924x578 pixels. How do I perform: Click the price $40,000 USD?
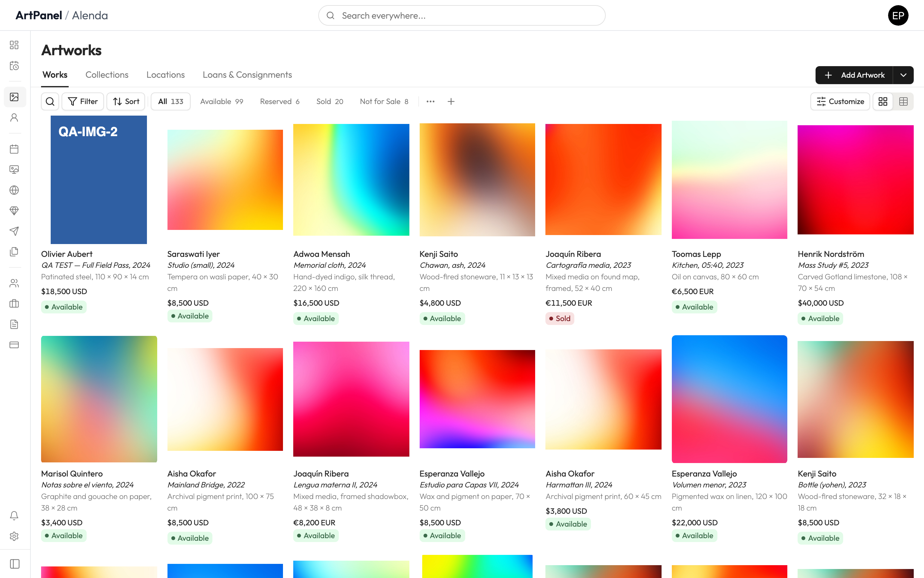[820, 303]
